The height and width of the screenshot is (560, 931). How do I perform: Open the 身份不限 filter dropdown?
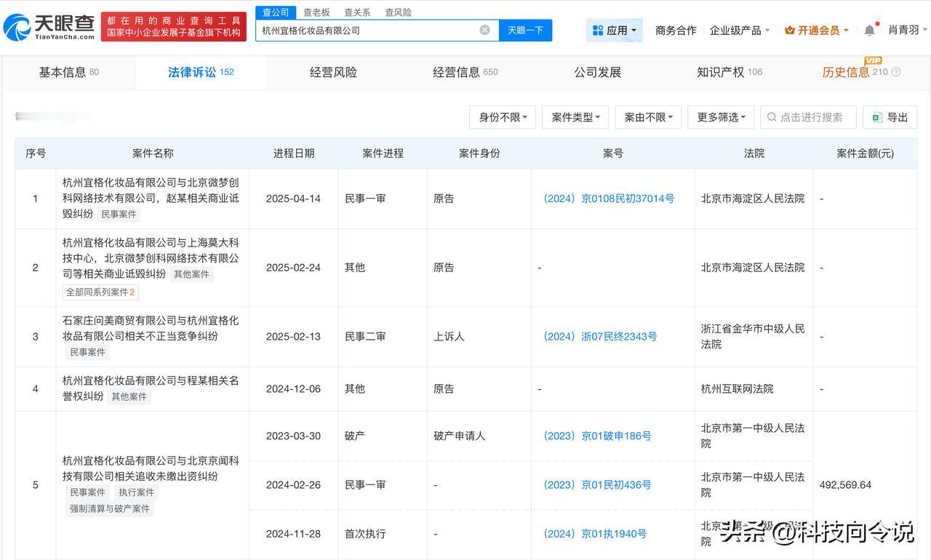coord(503,117)
